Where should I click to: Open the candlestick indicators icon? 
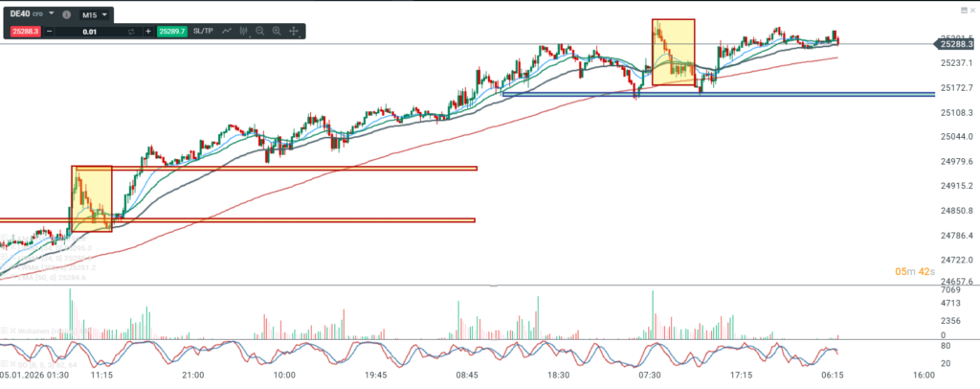(x=244, y=32)
